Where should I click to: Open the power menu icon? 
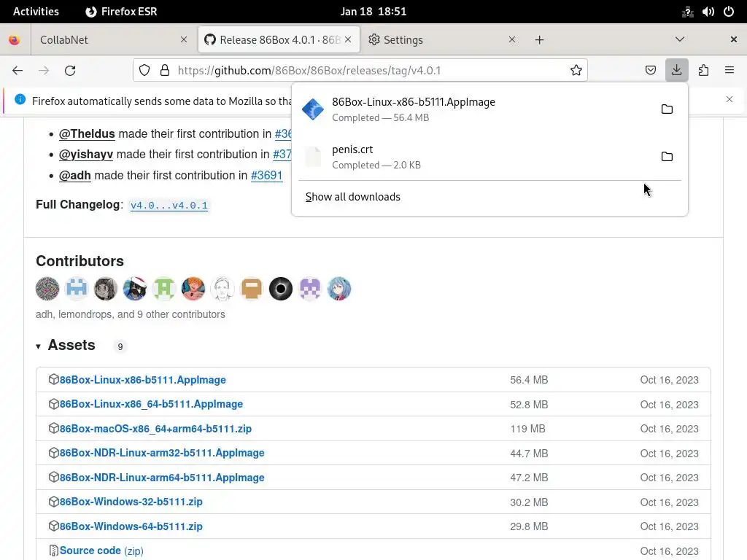[729, 12]
